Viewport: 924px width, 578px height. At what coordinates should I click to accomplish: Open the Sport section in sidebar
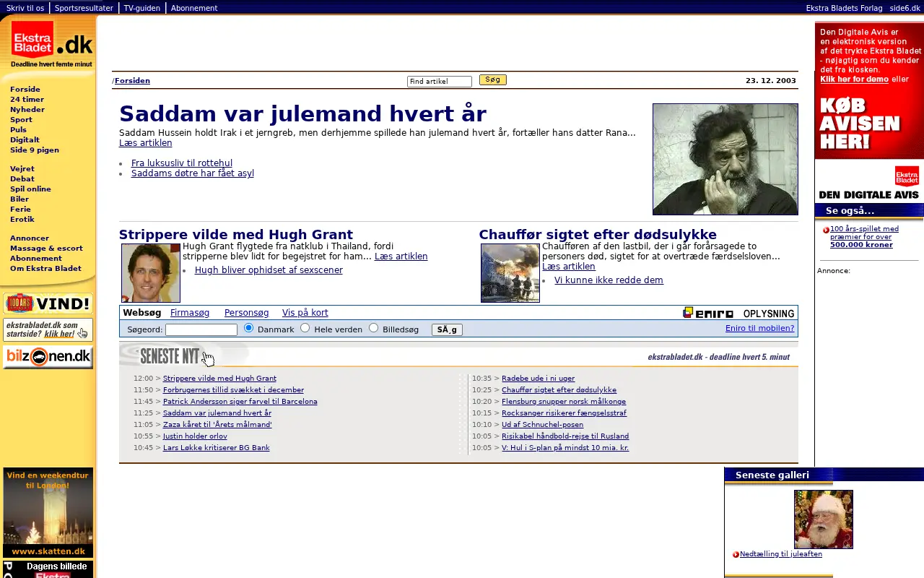point(21,120)
